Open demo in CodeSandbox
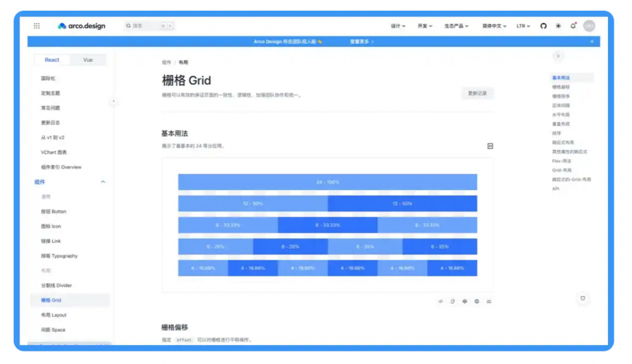The height and width of the screenshot is (364, 632). click(465, 301)
